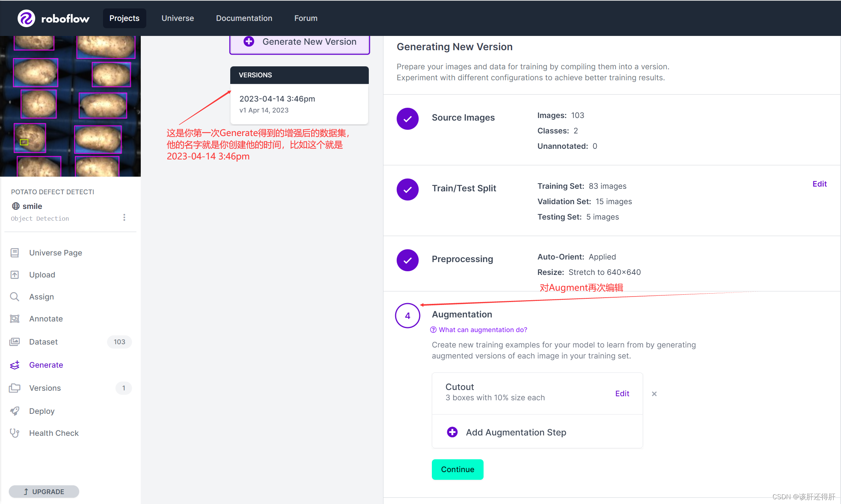The width and height of the screenshot is (841, 504).
Task: Expand the Preprocessing step circle
Action: click(407, 260)
